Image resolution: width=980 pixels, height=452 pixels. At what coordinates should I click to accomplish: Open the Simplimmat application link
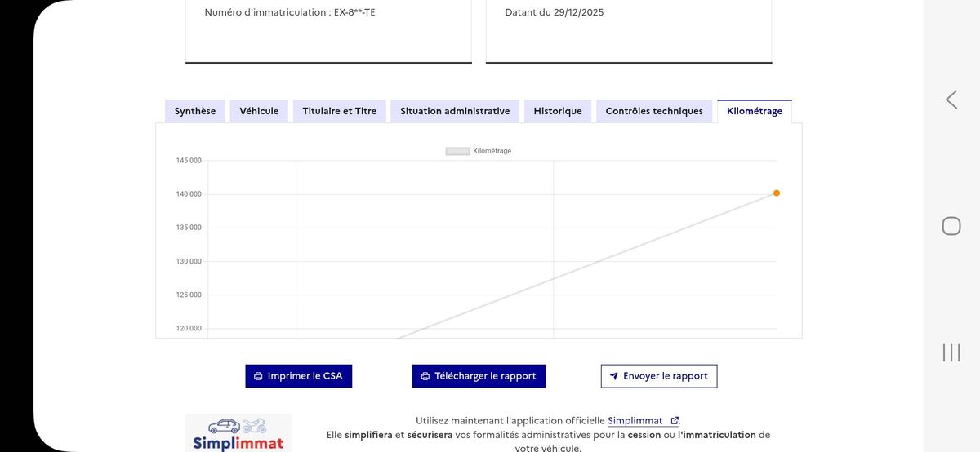[x=635, y=421]
